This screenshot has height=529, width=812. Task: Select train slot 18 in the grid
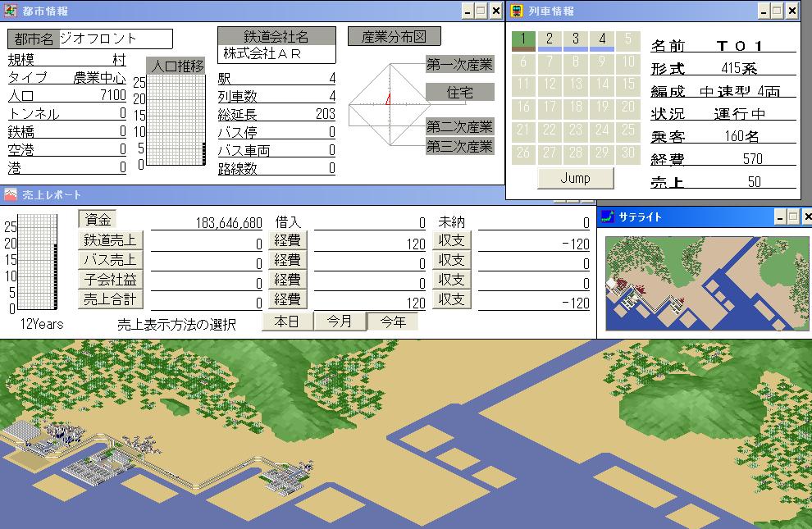(575, 108)
